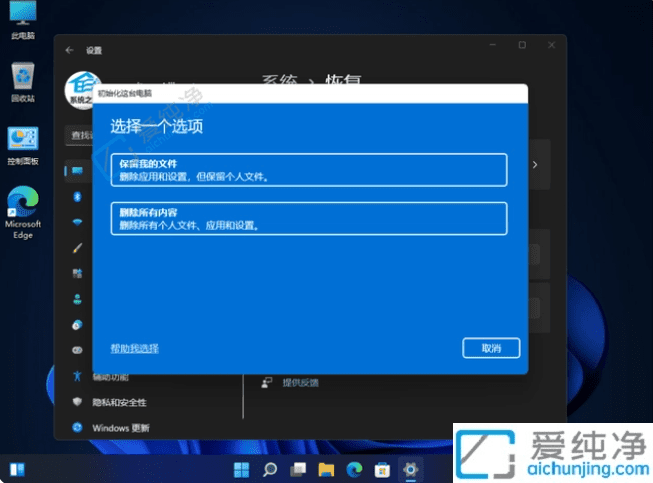The width and height of the screenshot is (653, 483).
Task: Select the Bluetooth icon in Settings sidebar
Action: pyautogui.click(x=77, y=197)
